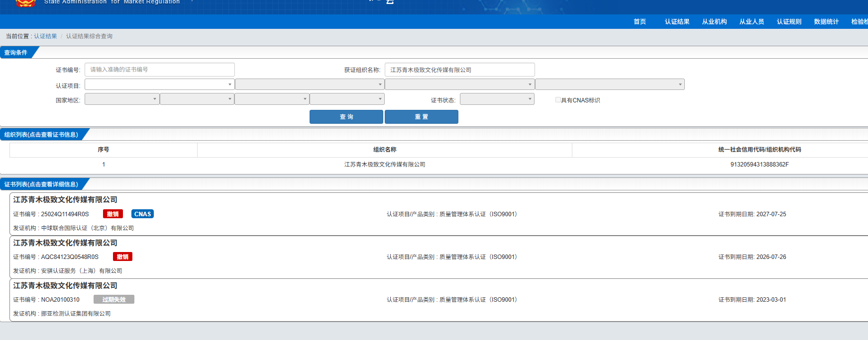Open the first 国家地区 dropdown
This screenshot has height=340, width=868.
pos(122,99)
